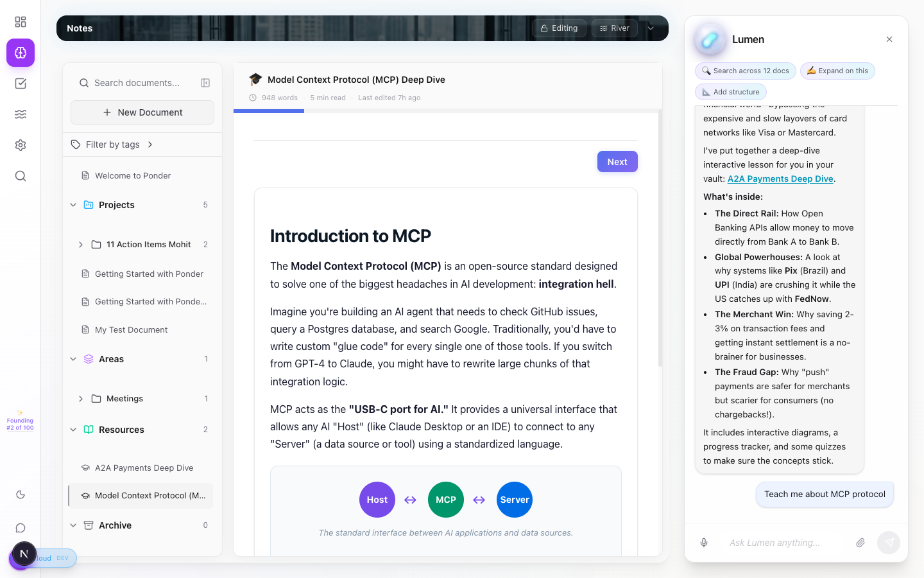Click the microphone icon in Lumen chat
The height and width of the screenshot is (578, 924).
704,543
